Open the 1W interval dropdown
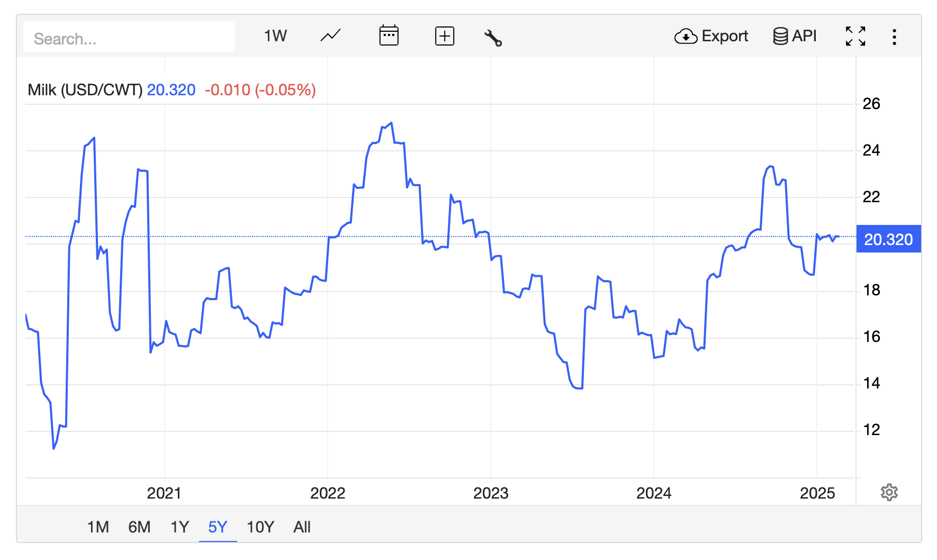The image size is (937, 560). pyautogui.click(x=275, y=36)
